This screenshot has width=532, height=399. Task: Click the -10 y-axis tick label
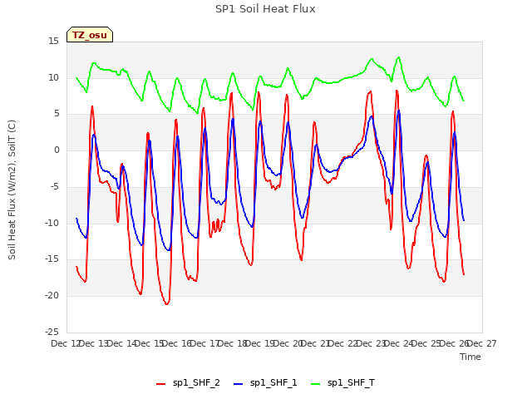pos(52,223)
